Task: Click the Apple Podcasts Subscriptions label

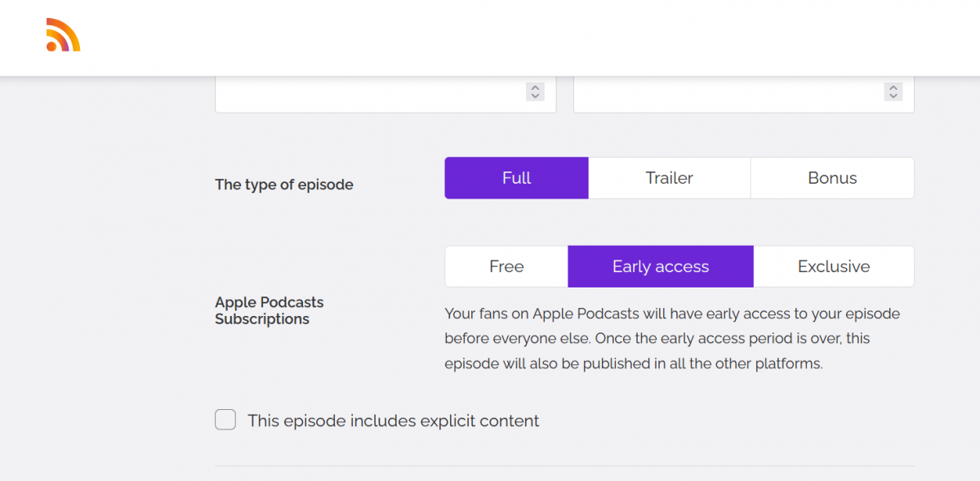Action: [x=269, y=310]
